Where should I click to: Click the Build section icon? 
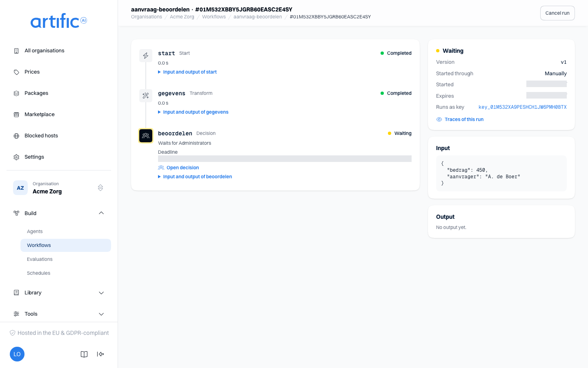16,213
